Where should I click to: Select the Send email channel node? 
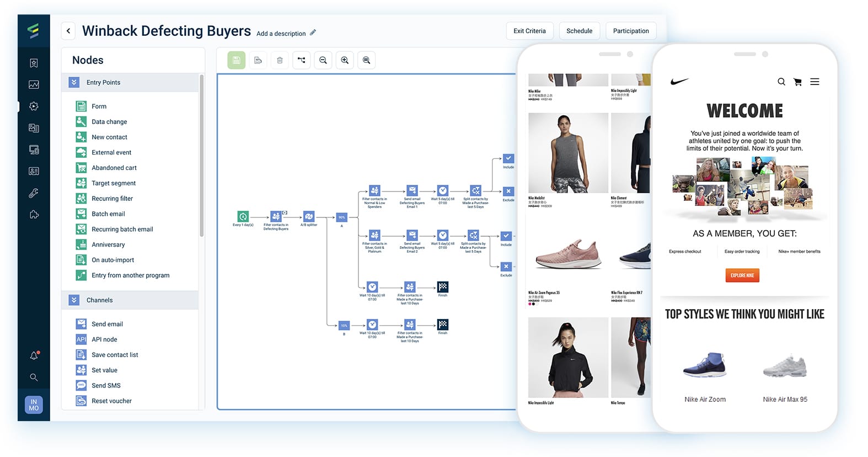point(99,324)
